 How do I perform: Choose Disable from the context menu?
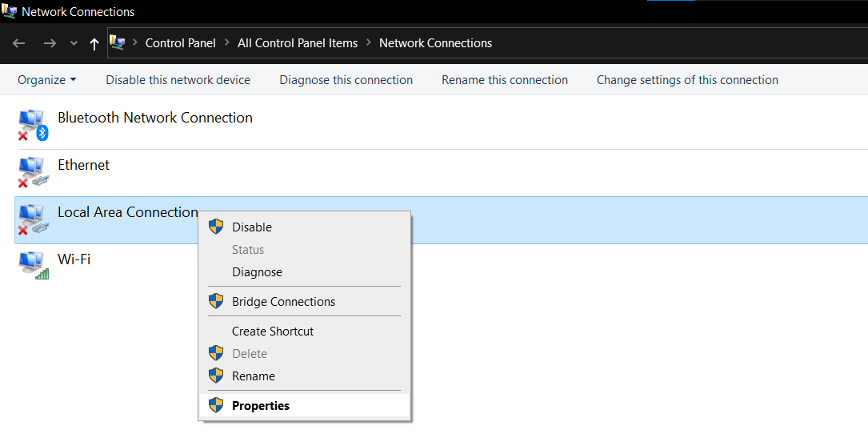(x=305, y=227)
